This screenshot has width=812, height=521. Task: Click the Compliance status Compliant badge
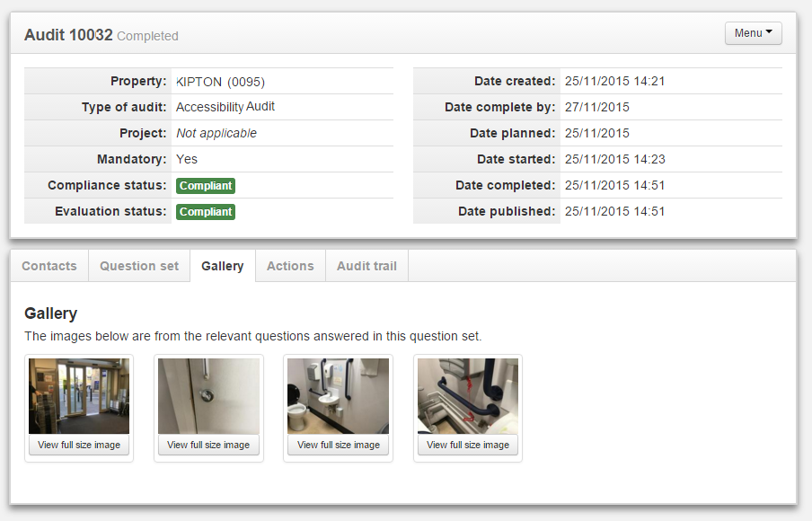coord(206,186)
